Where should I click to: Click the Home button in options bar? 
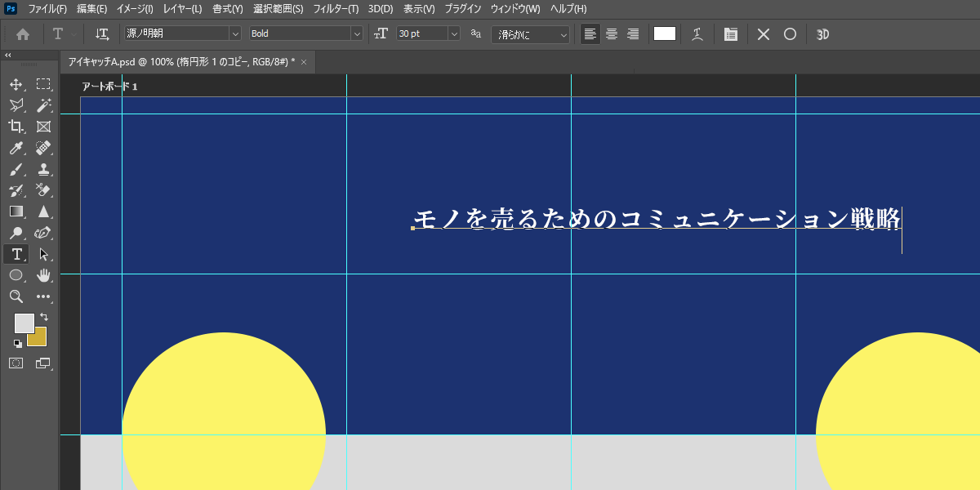pyautogui.click(x=23, y=34)
